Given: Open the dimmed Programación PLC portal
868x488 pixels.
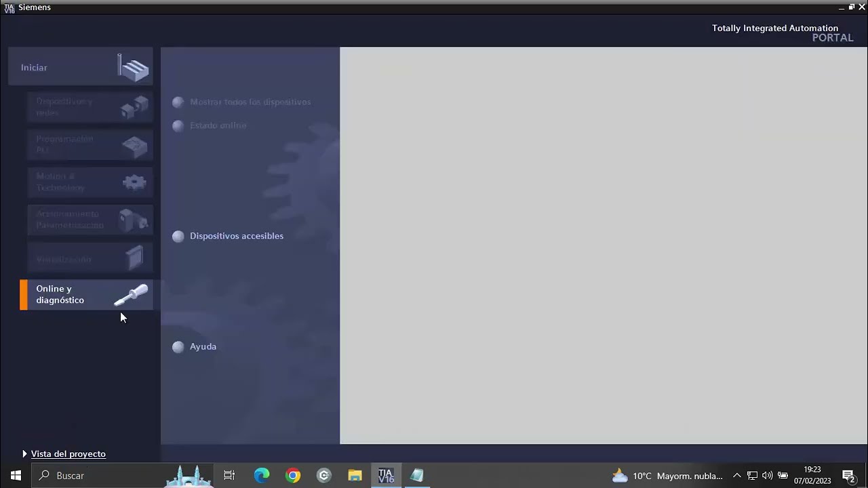Looking at the screenshot, I should pyautogui.click(x=90, y=144).
